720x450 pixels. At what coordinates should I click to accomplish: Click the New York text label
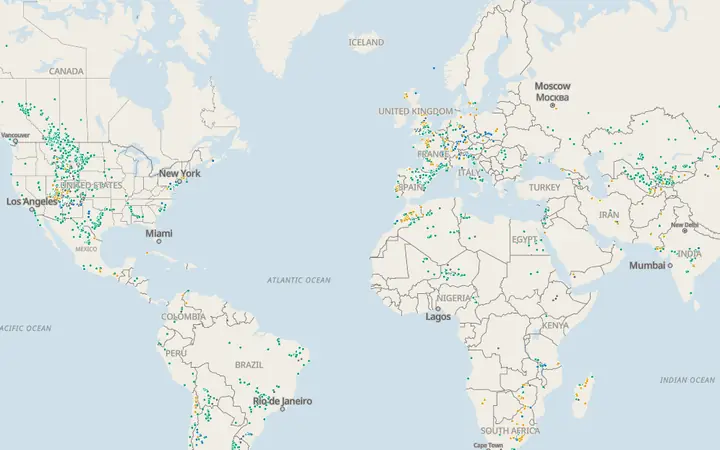pyautogui.click(x=180, y=173)
